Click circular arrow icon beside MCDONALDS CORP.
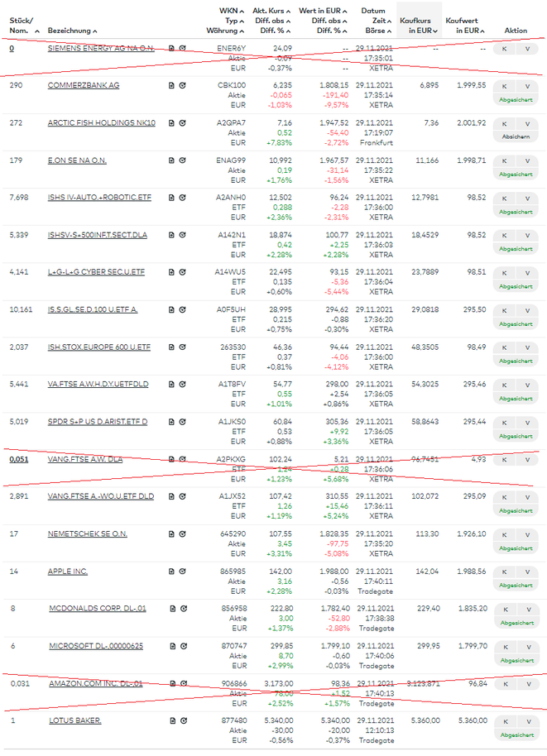This screenshot has width=547, height=756. coord(183,609)
